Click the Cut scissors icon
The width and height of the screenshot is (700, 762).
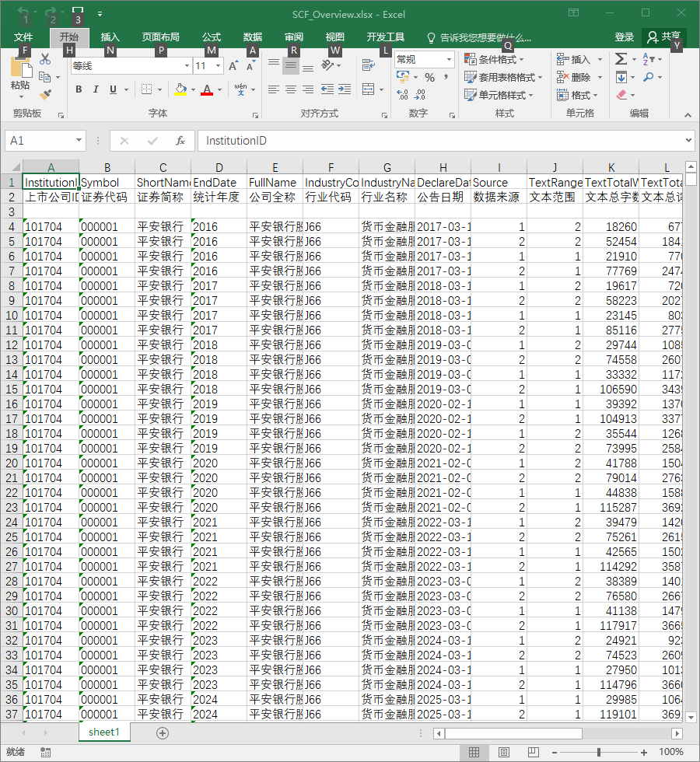(x=45, y=59)
